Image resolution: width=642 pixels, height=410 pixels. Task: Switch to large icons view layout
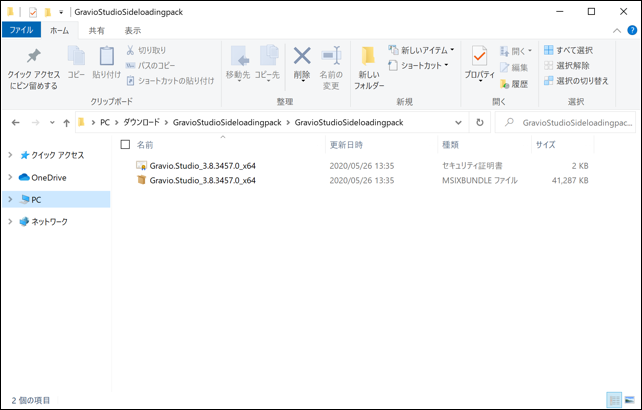pyautogui.click(x=629, y=400)
